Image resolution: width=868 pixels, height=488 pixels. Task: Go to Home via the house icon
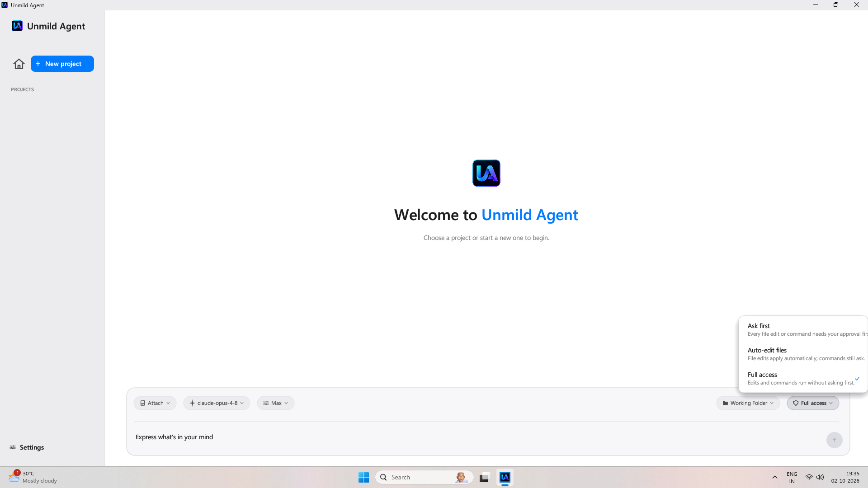tap(19, 64)
